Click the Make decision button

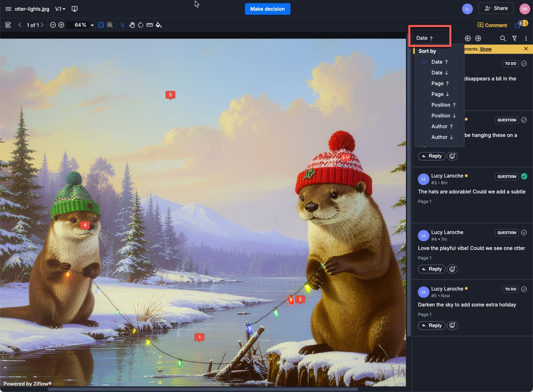267,9
